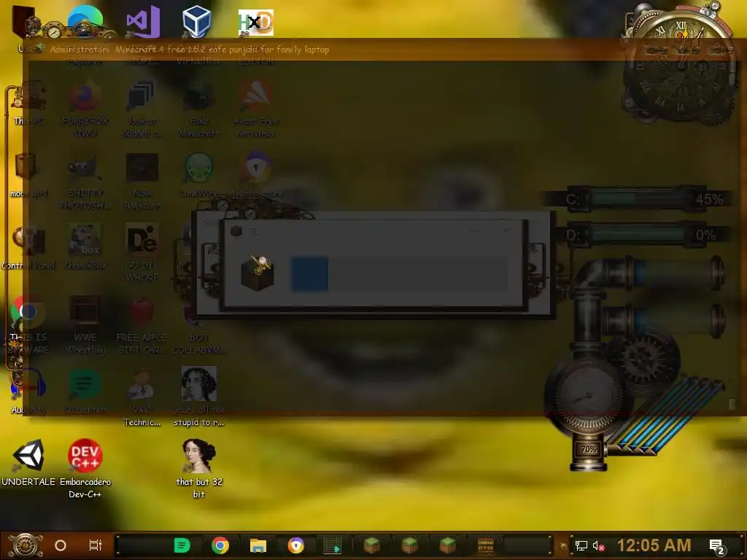The height and width of the screenshot is (560, 747).
Task: Click the Cortana circle on taskbar
Action: (x=61, y=545)
